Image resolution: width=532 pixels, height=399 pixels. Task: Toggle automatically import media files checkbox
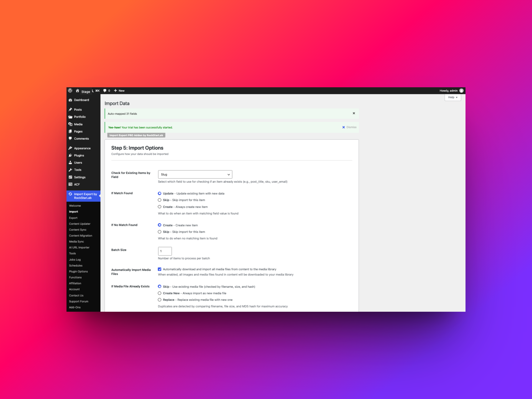coord(160,269)
